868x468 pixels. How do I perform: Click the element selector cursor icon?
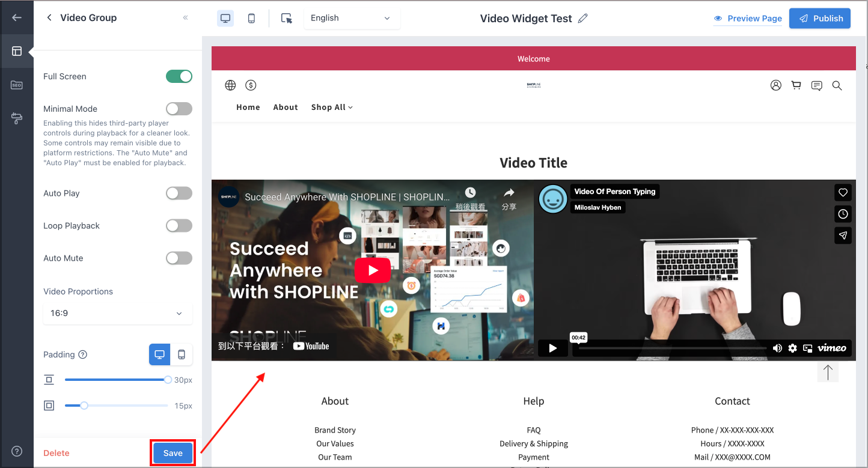[287, 18]
